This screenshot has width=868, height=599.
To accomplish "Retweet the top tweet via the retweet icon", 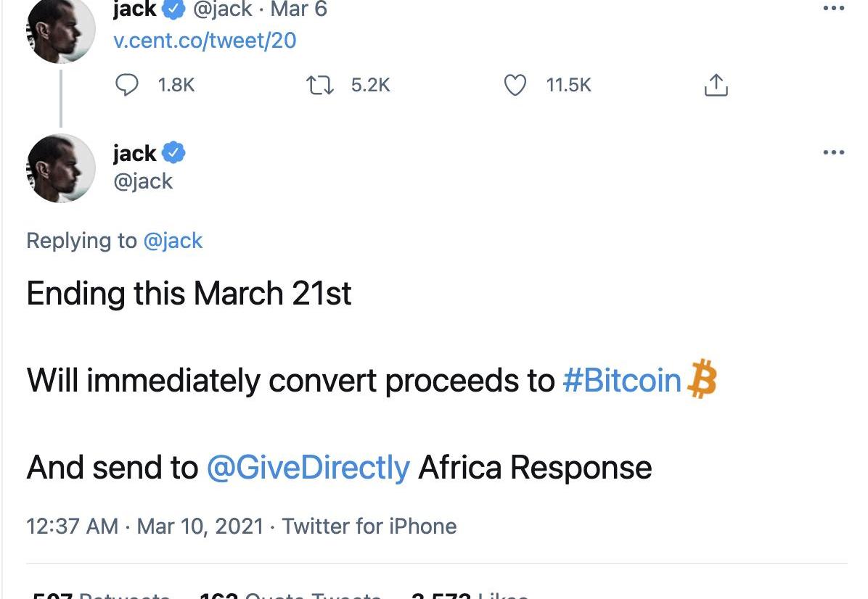I will (x=320, y=86).
